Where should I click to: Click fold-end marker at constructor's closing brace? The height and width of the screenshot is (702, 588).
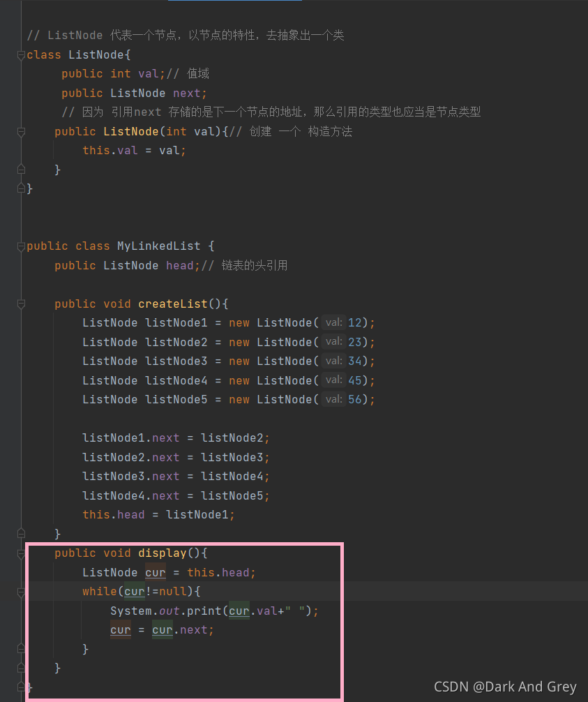click(21, 170)
